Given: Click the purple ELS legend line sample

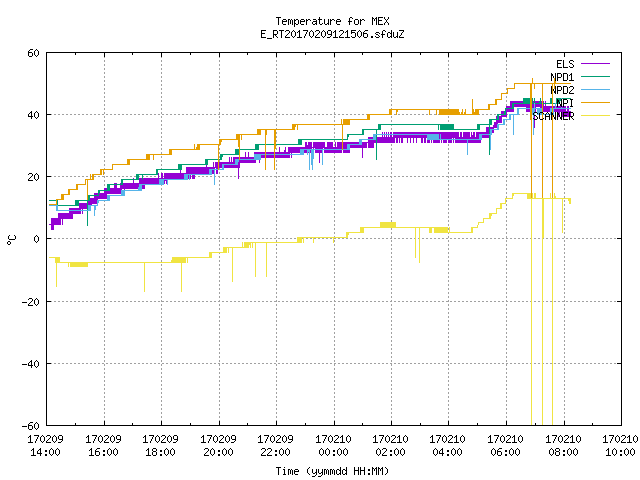Looking at the screenshot, I should [595, 64].
